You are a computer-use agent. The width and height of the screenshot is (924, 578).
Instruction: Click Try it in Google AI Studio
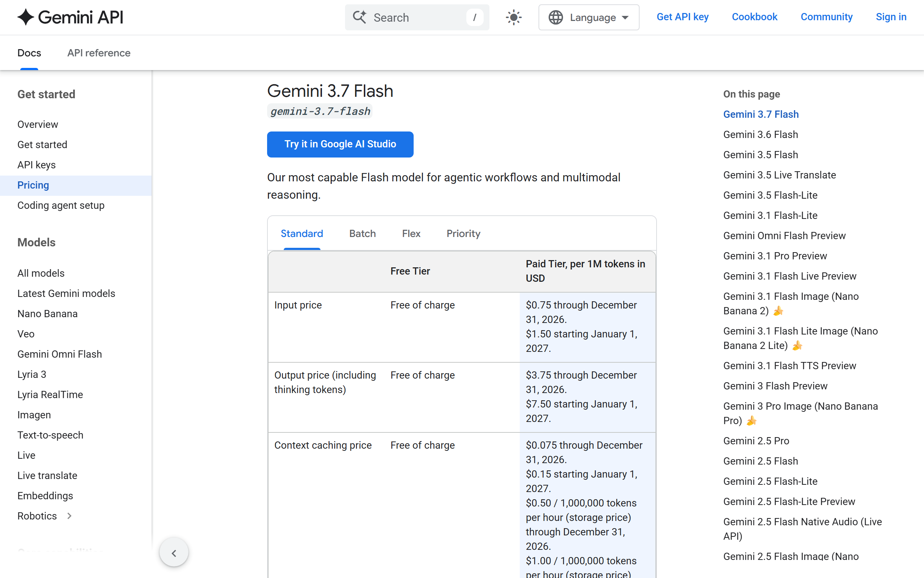(340, 144)
